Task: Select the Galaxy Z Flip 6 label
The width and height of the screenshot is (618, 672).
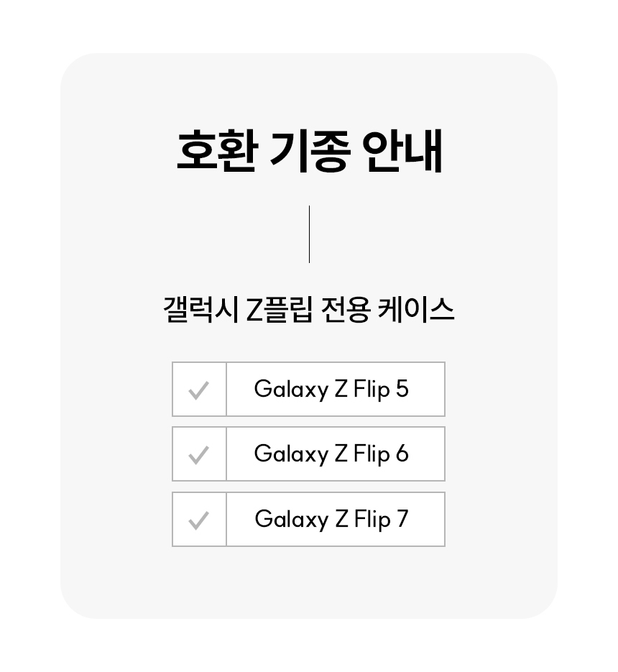Action: click(x=331, y=454)
